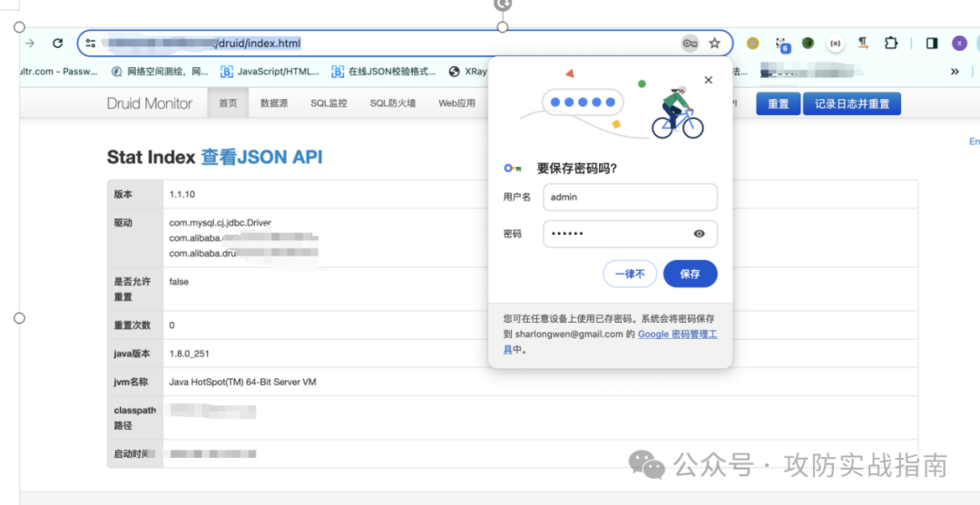Click the 重置 button

click(x=779, y=103)
